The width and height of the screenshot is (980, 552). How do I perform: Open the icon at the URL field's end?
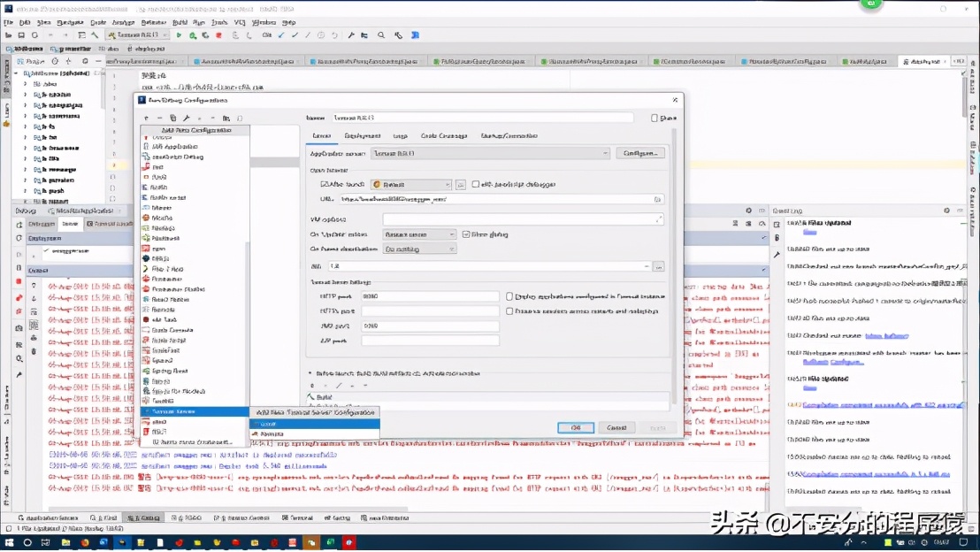click(x=657, y=199)
